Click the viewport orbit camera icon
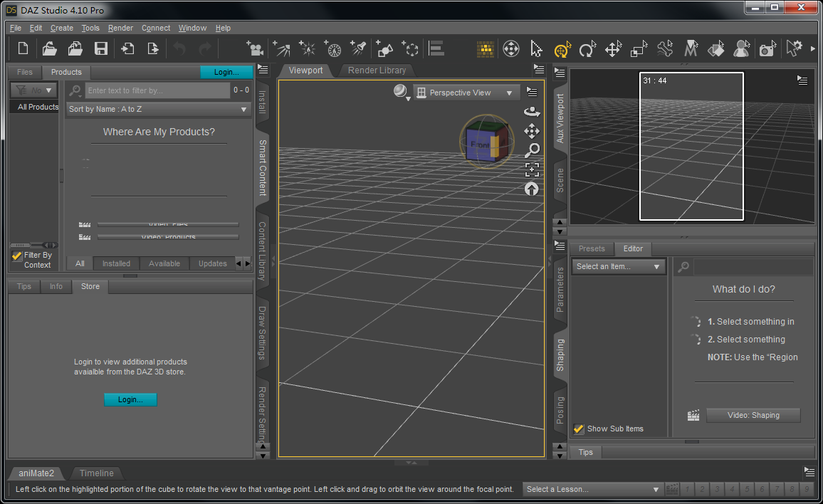 tap(532, 112)
